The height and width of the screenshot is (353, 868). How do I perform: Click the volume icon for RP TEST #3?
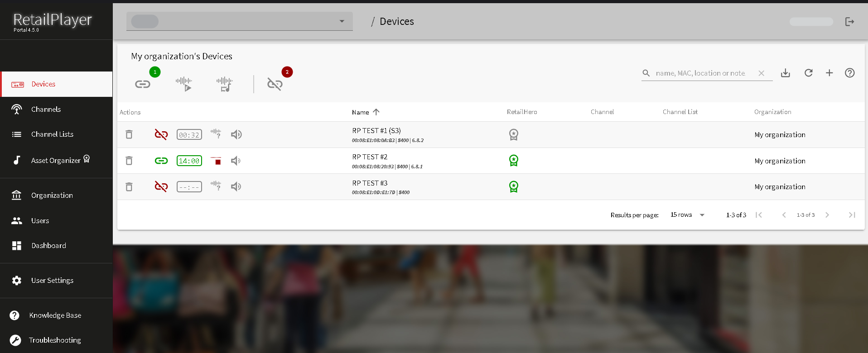[x=236, y=186]
